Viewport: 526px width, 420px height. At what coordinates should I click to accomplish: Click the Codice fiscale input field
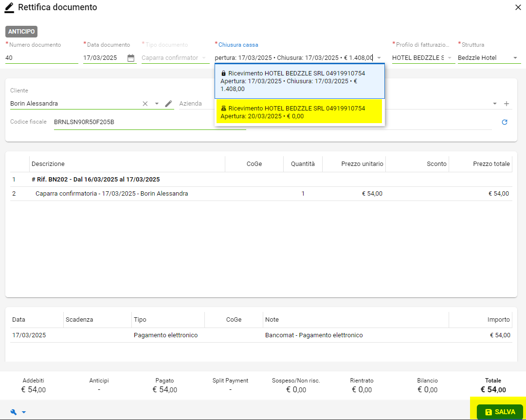(149, 122)
